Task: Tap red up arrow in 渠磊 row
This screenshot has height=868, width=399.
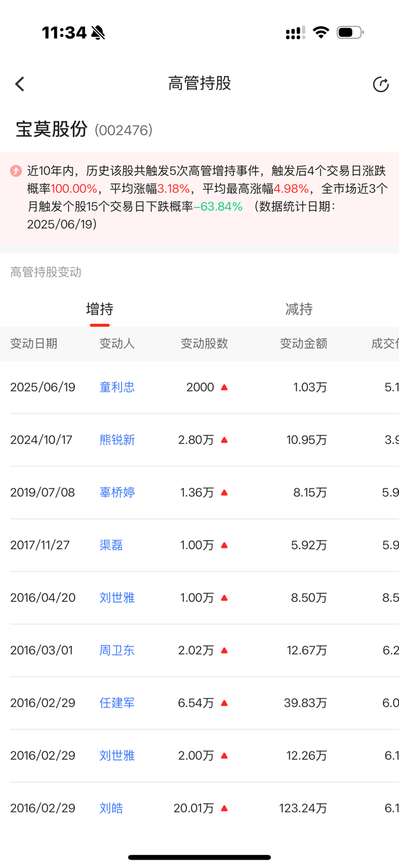Action: [224, 545]
